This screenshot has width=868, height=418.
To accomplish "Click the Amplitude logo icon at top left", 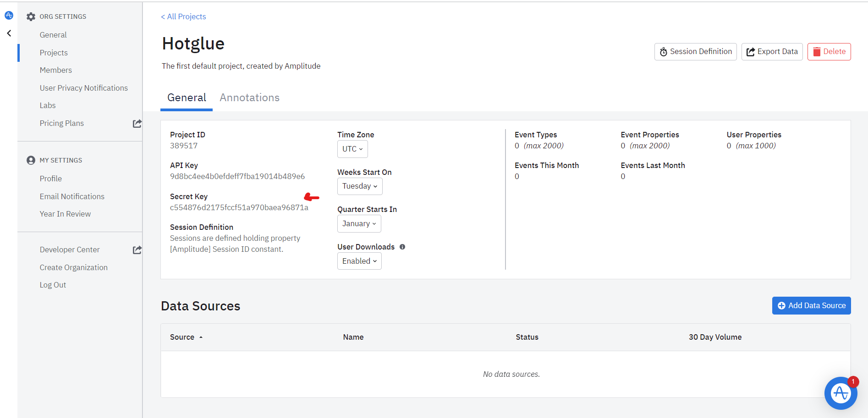I will coord(9,16).
